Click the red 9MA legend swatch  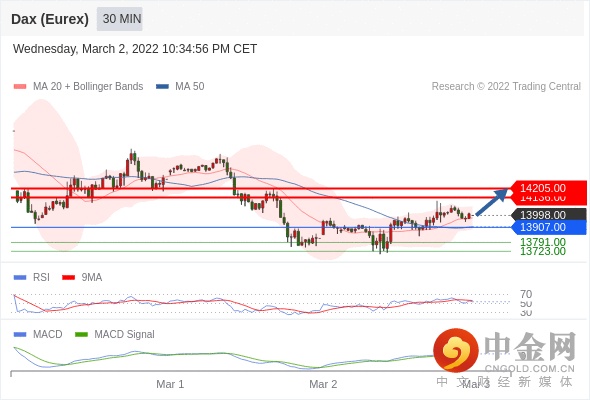pos(68,278)
